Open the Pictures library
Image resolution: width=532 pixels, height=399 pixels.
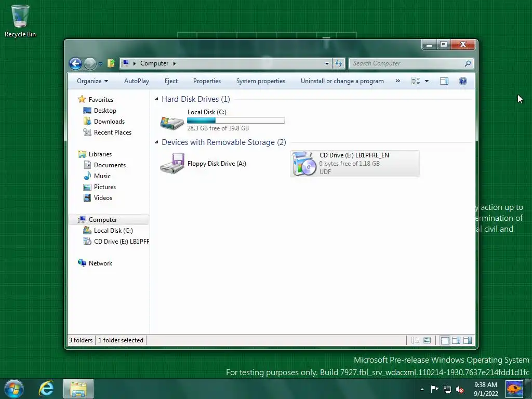tap(105, 187)
